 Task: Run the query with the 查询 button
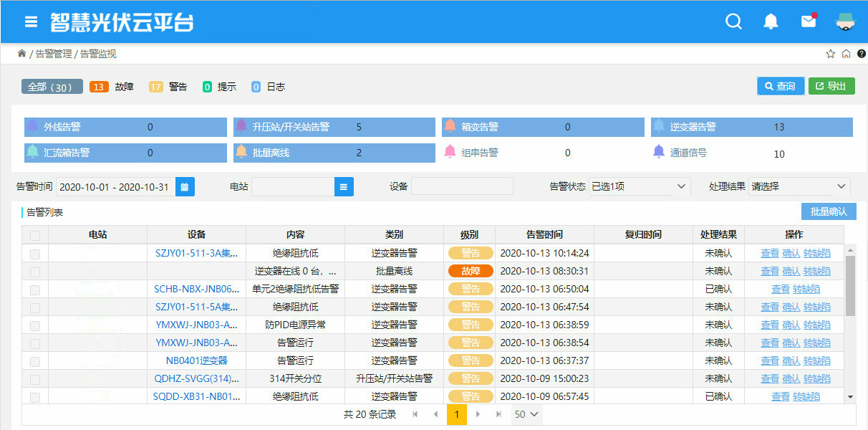pyautogui.click(x=781, y=85)
